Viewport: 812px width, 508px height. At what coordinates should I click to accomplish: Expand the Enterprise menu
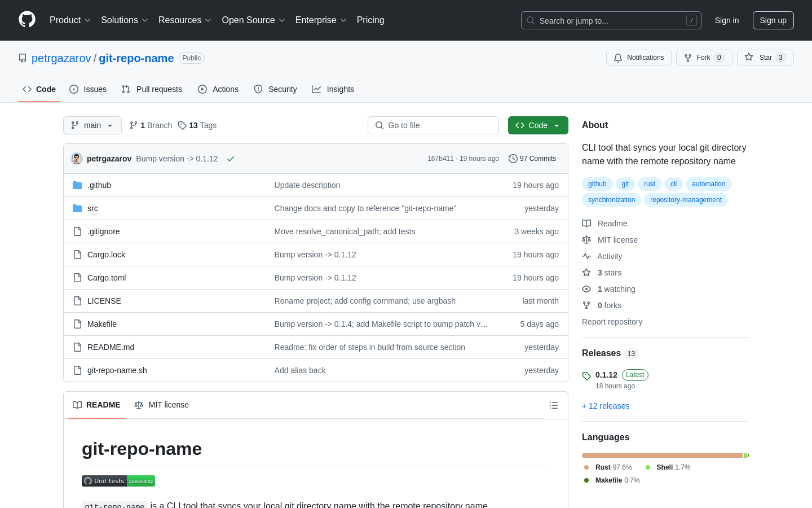321,20
